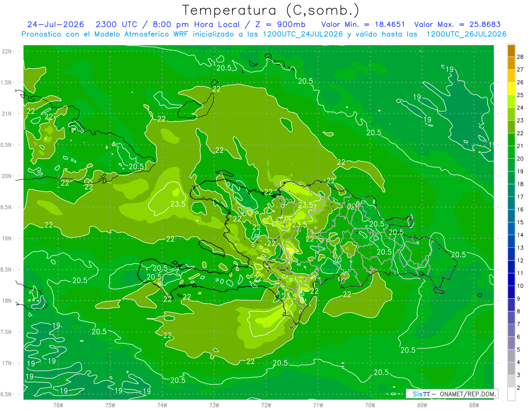The width and height of the screenshot is (532, 411).
Task: Click the title 'Temperatura (C,somb.)'
Action: point(271,10)
